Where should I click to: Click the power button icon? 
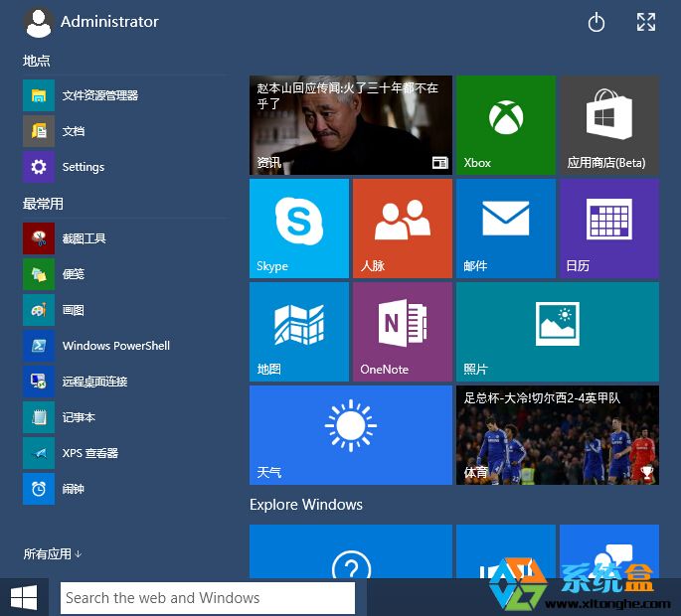[x=596, y=22]
